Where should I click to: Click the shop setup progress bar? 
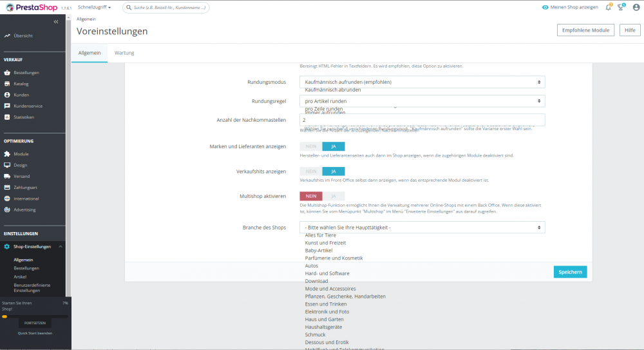(x=35, y=316)
